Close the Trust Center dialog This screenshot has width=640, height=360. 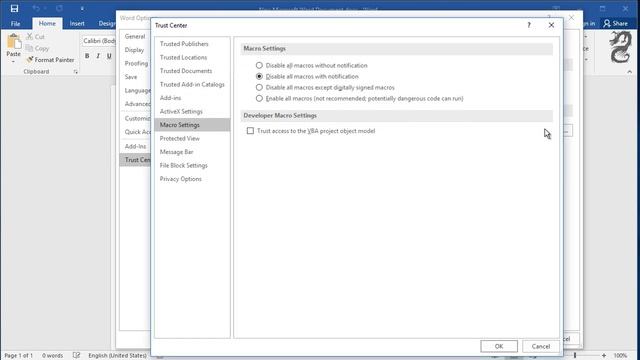point(551,25)
